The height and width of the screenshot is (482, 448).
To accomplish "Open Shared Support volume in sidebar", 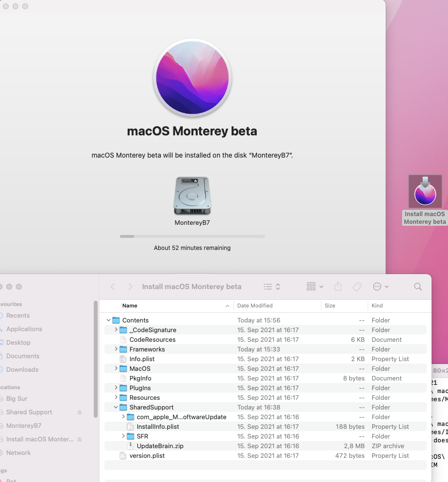I will (x=29, y=412).
